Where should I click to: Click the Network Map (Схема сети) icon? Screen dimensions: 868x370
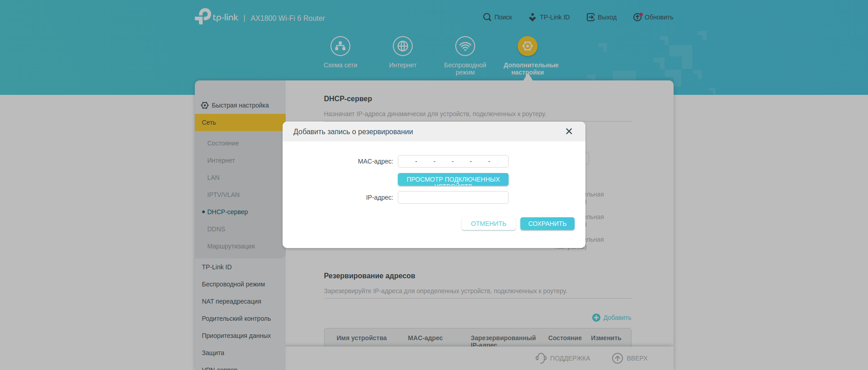click(x=340, y=46)
